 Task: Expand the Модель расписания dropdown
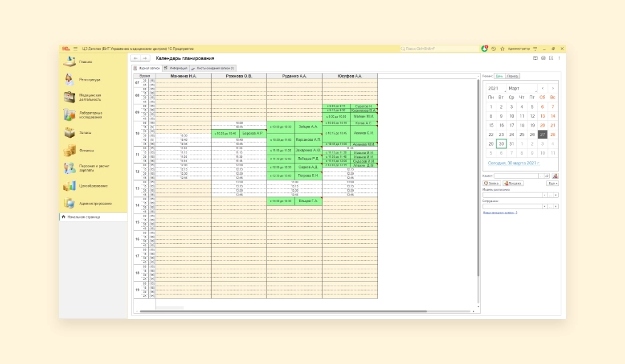pos(544,195)
